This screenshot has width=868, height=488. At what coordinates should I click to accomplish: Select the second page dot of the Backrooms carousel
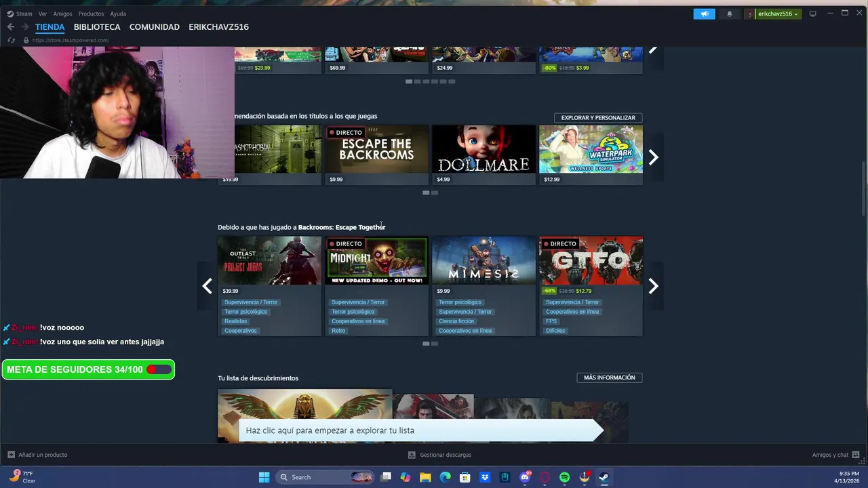click(435, 344)
